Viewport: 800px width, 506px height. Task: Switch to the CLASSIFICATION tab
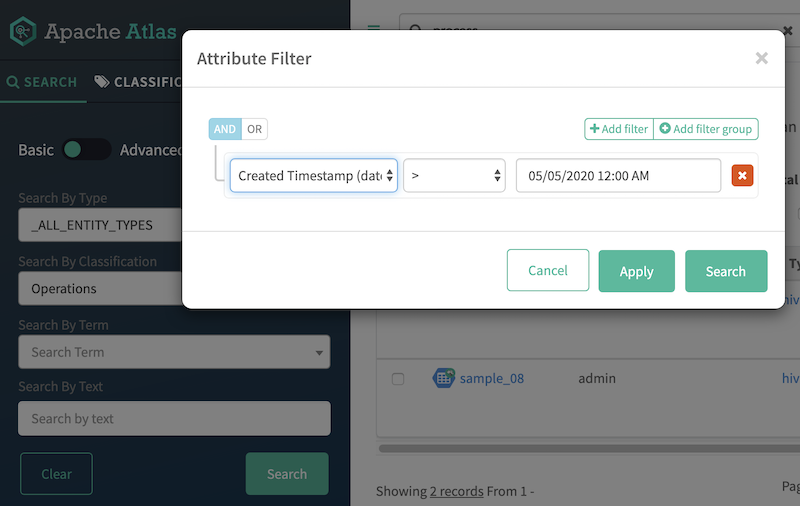point(138,82)
